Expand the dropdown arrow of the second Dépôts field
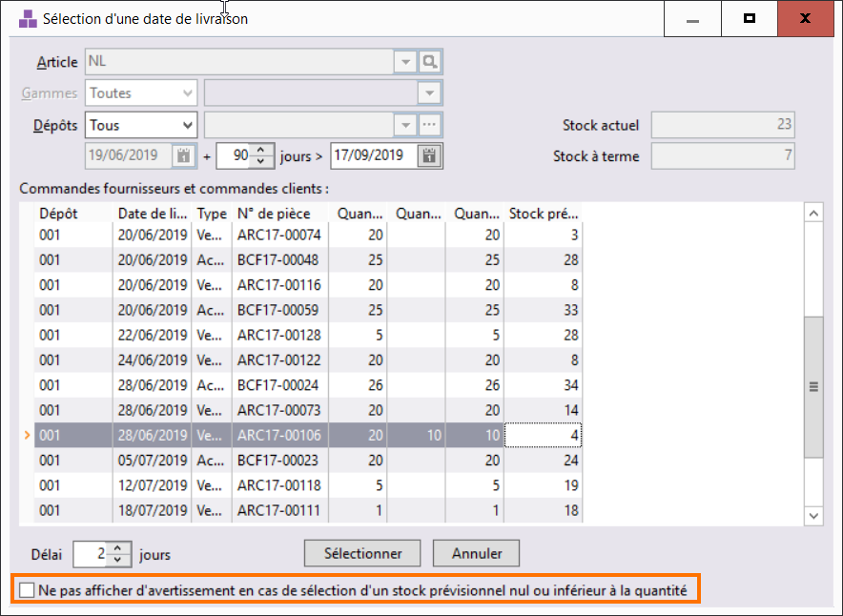 tap(406, 125)
